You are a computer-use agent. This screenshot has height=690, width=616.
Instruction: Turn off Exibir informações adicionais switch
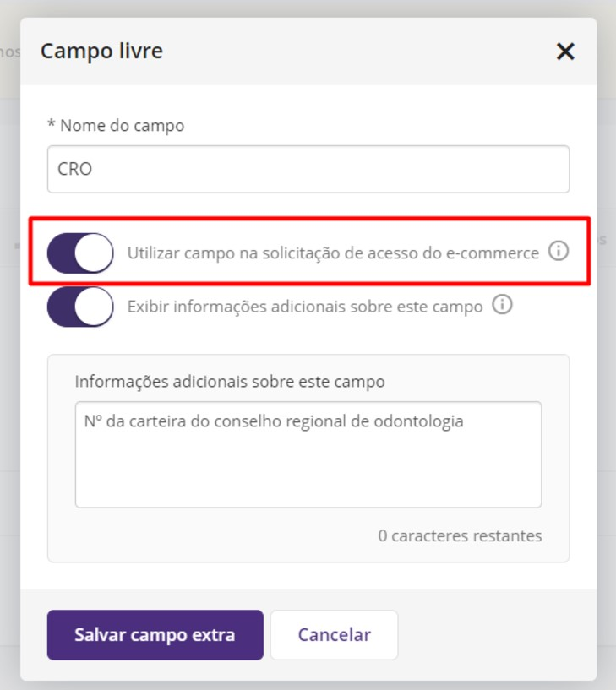(80, 306)
